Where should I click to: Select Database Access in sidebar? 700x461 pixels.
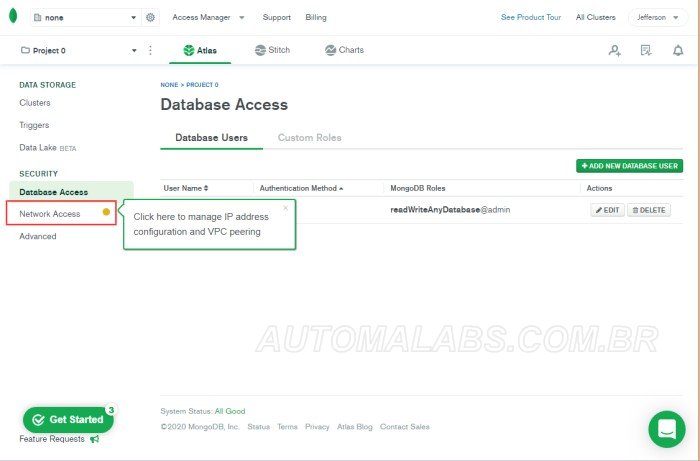[x=71, y=192]
